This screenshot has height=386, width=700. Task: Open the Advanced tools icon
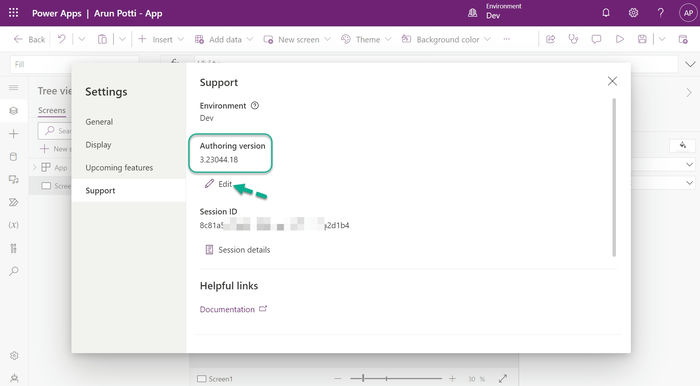[x=14, y=248]
